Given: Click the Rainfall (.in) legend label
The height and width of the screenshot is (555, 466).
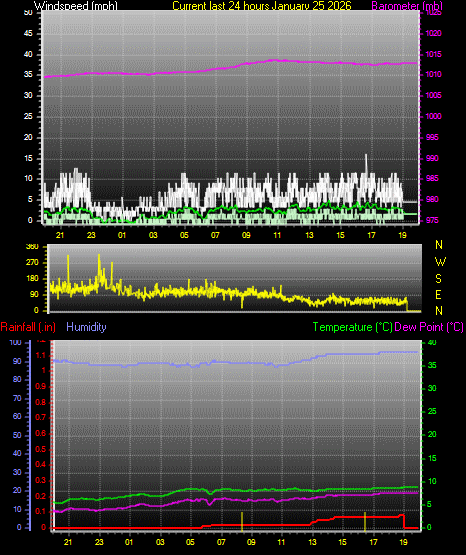Looking at the screenshot, I should click(28, 327).
